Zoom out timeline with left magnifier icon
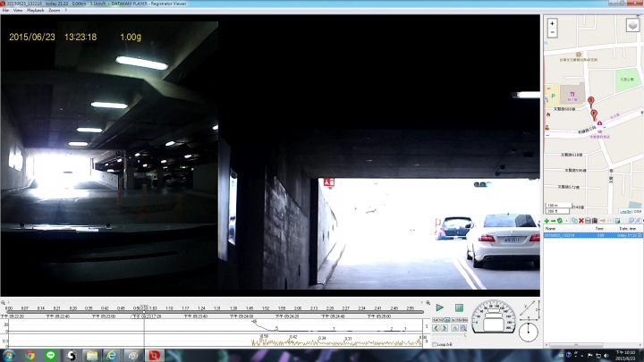This screenshot has height=362, width=644. pos(4,302)
